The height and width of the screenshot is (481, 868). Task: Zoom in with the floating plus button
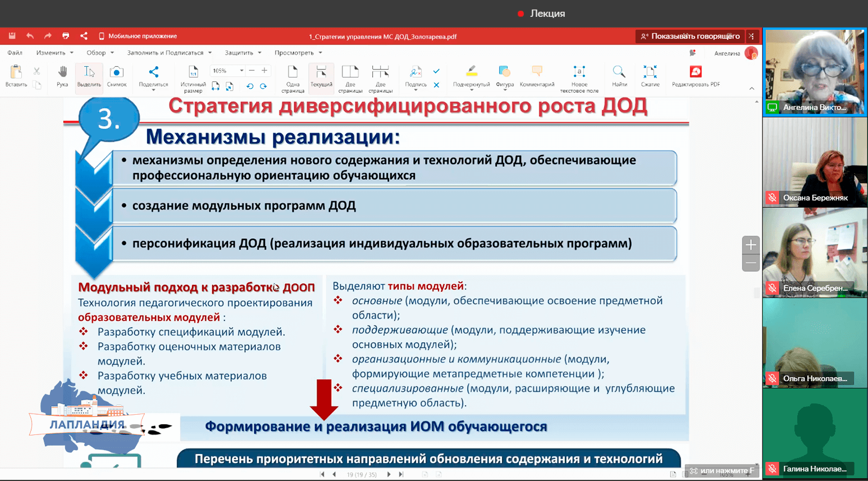751,245
